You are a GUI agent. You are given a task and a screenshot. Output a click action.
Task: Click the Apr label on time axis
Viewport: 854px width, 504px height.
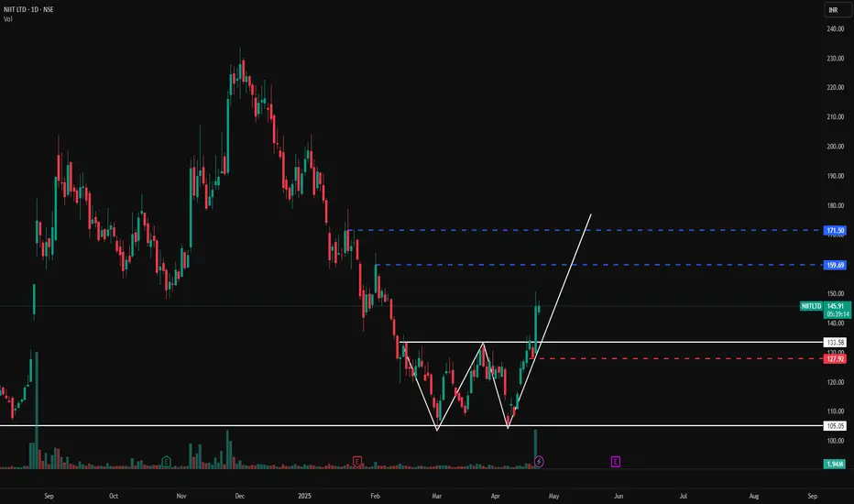click(x=495, y=496)
